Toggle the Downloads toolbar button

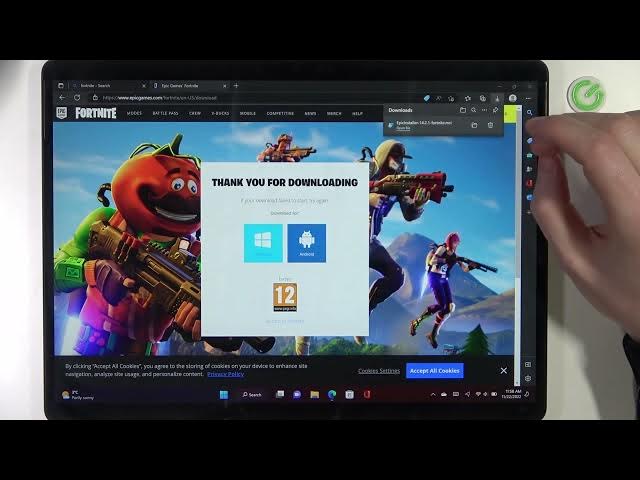pos(497,98)
